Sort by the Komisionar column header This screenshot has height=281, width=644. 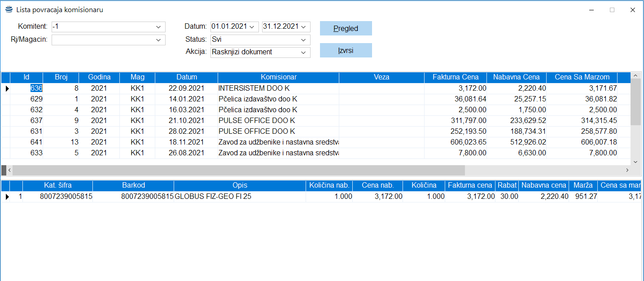pyautogui.click(x=278, y=77)
